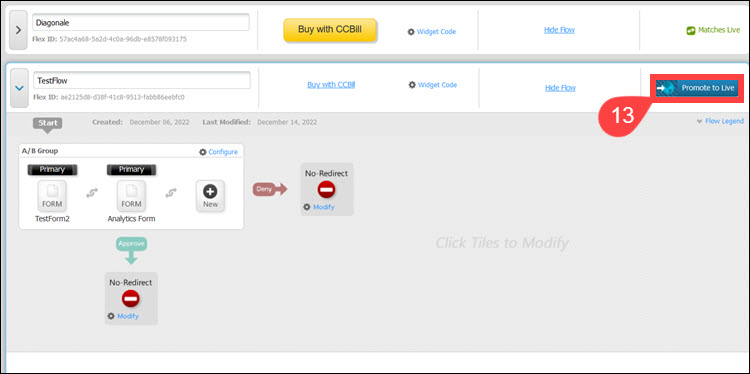Click Primary badge above Analytics Form
Image resolution: width=750 pixels, height=374 pixels.
pos(132,169)
